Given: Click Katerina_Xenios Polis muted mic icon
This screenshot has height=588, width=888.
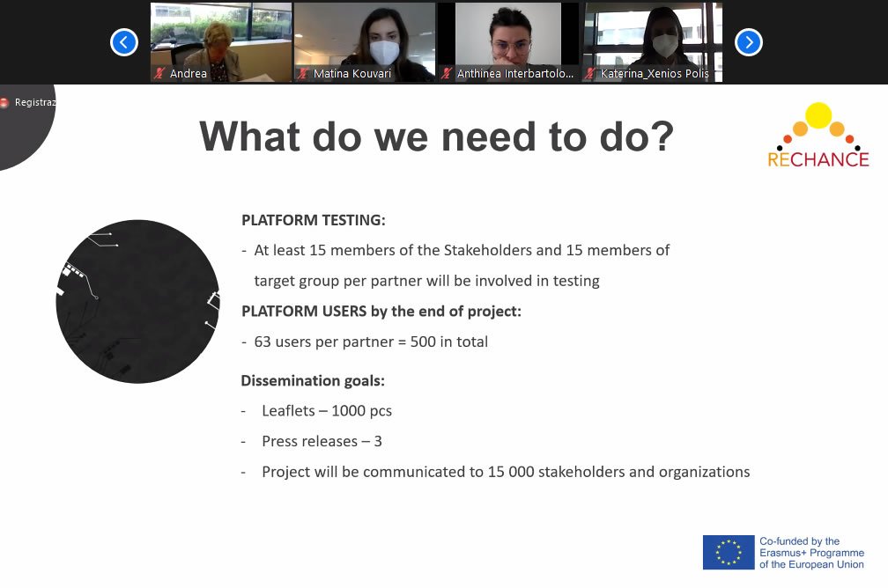Looking at the screenshot, I should (590, 73).
